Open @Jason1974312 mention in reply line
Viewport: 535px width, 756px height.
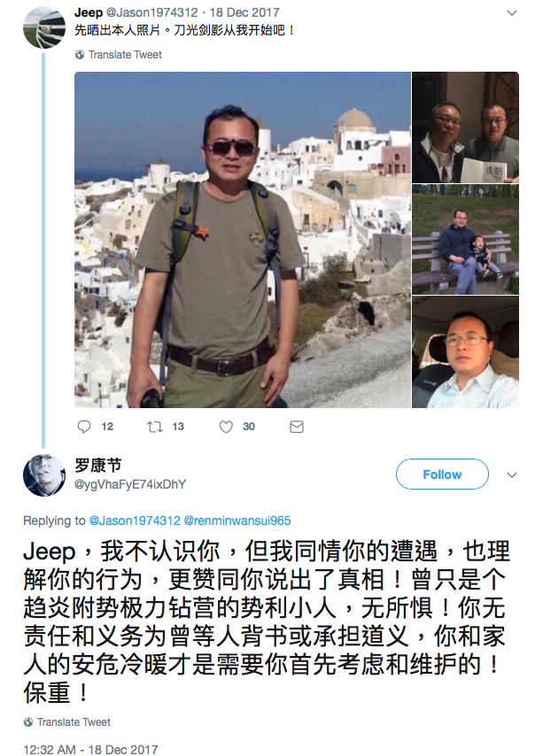point(135,521)
